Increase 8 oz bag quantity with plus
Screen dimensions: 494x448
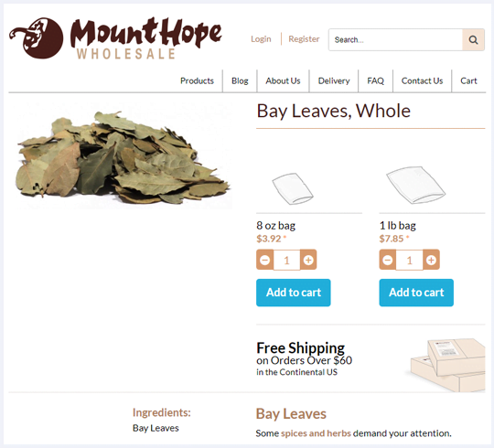(x=308, y=260)
